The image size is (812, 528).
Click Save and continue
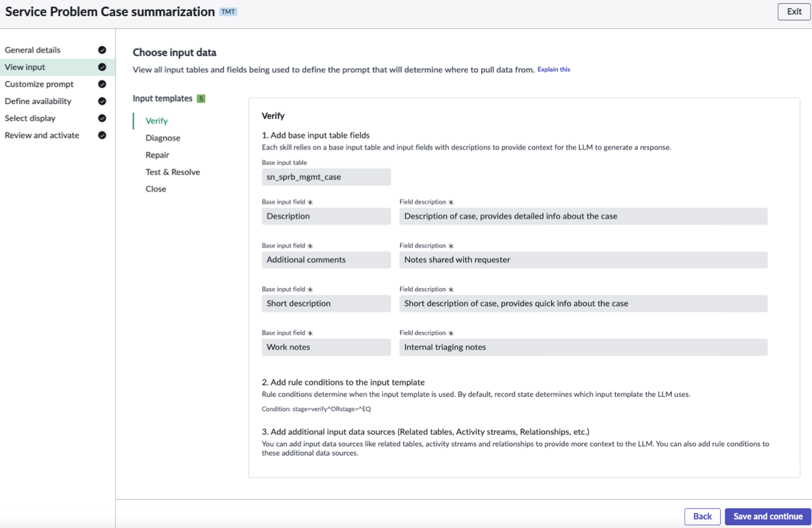point(767,517)
